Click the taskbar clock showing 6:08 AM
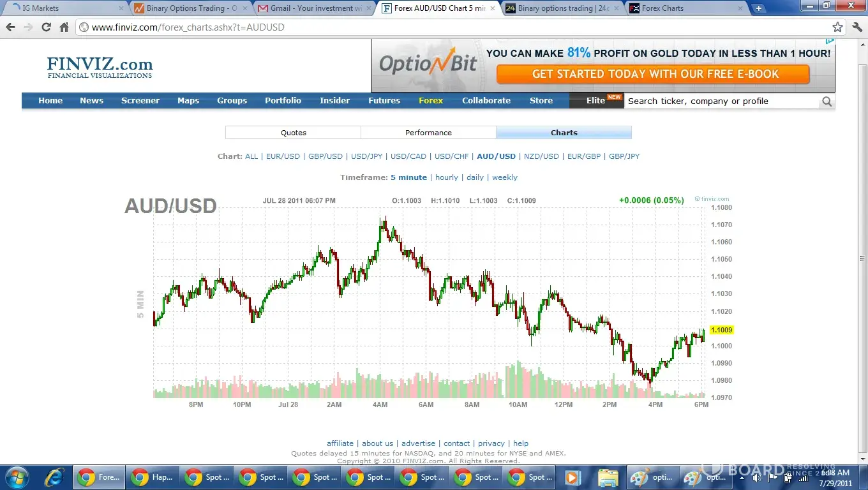The image size is (868, 490). [835, 477]
